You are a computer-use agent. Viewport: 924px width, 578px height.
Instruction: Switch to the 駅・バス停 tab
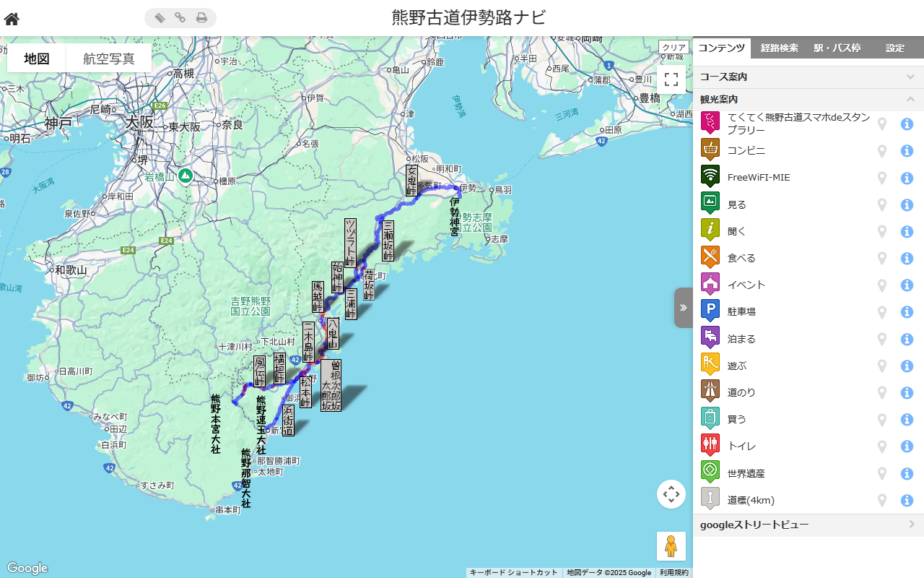[x=837, y=48]
